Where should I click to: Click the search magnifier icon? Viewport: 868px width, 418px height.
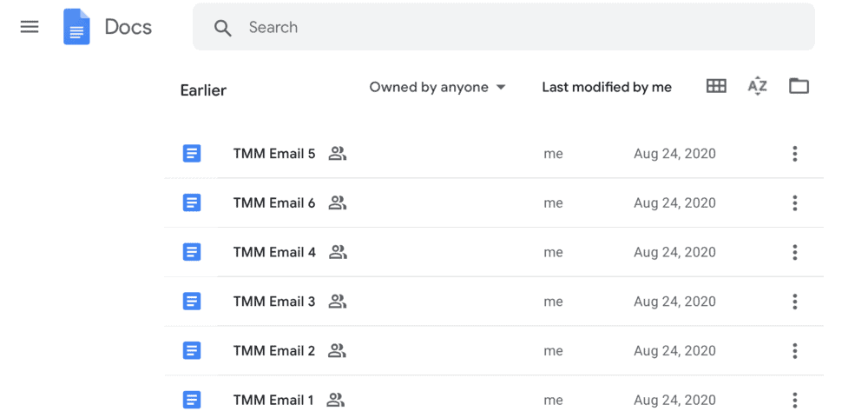(223, 28)
